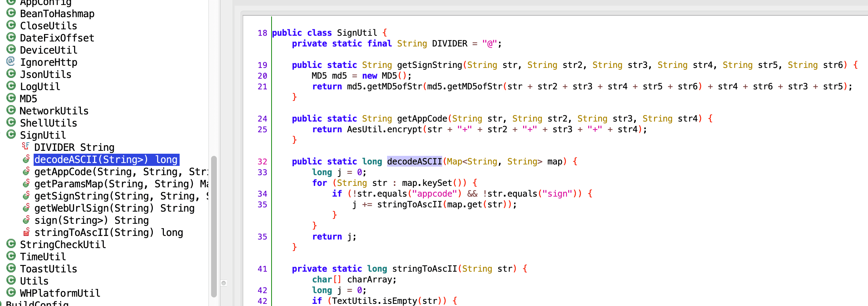Jump to stringToAscII(String) long entry
868x306 pixels.
pos(109,233)
